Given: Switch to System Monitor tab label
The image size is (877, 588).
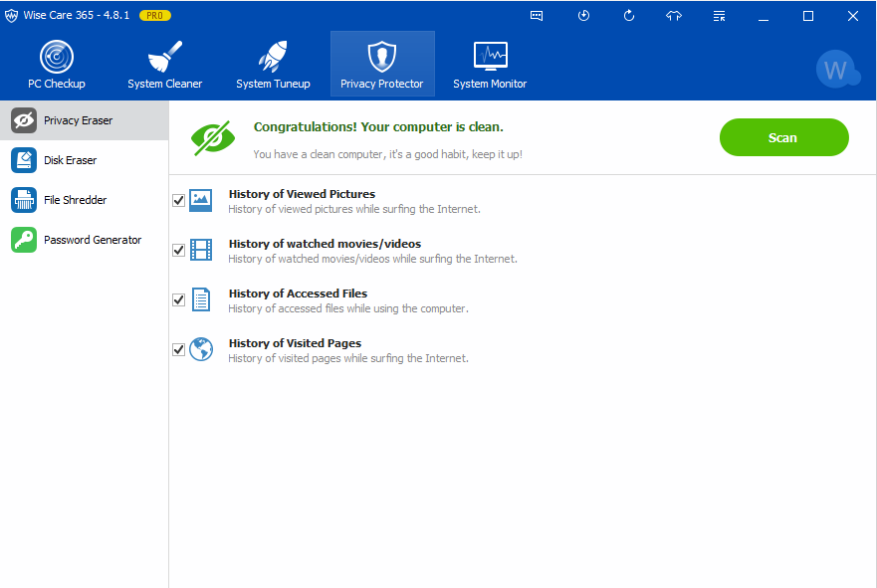Looking at the screenshot, I should [490, 84].
